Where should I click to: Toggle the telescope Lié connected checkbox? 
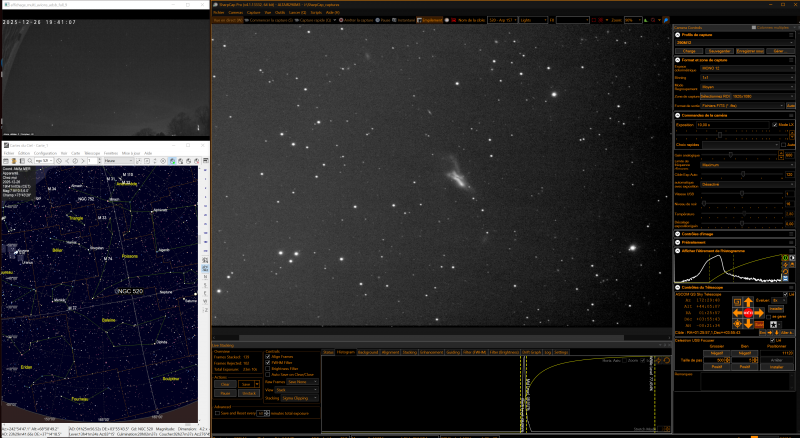785,295
